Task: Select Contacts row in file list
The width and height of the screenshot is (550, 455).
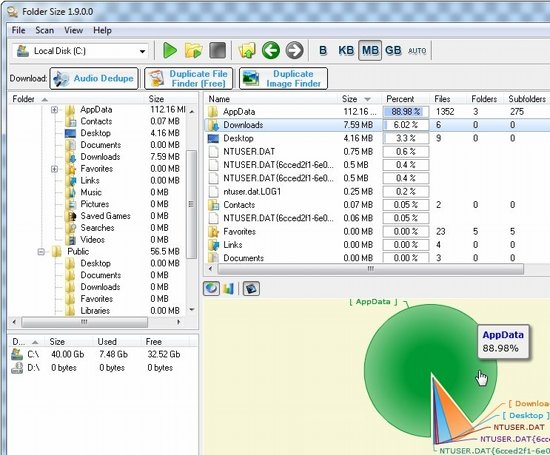Action: coord(377,205)
